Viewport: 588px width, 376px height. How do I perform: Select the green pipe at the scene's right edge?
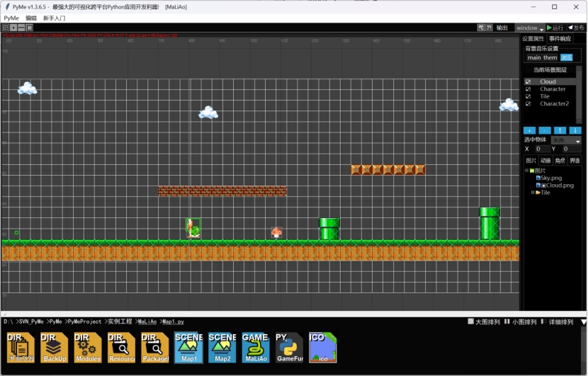(x=490, y=224)
